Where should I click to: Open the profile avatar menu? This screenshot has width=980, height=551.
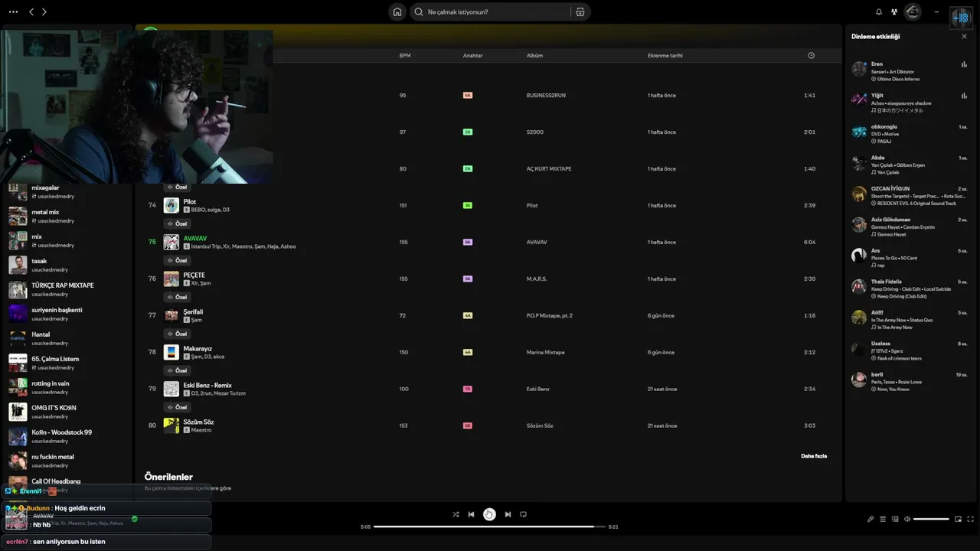(913, 11)
